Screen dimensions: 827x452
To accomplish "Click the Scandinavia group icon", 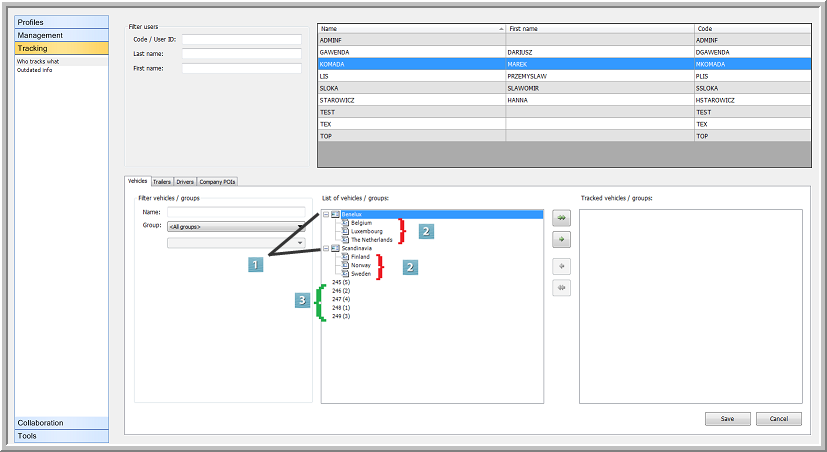I will coord(335,249).
